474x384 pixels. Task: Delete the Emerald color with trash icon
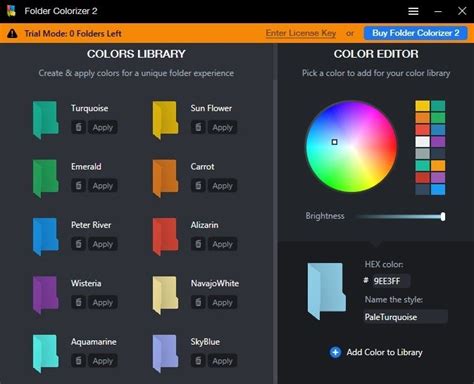pyautogui.click(x=79, y=186)
